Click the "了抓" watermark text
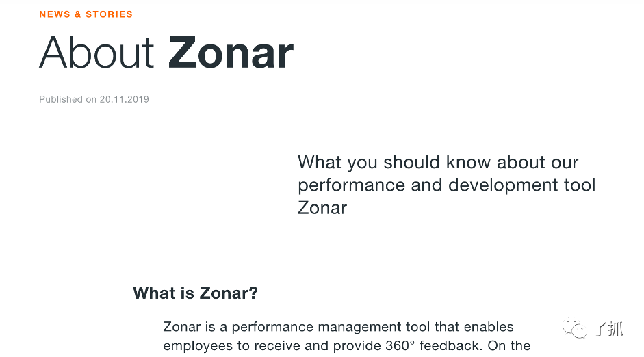 pyautogui.click(x=607, y=329)
